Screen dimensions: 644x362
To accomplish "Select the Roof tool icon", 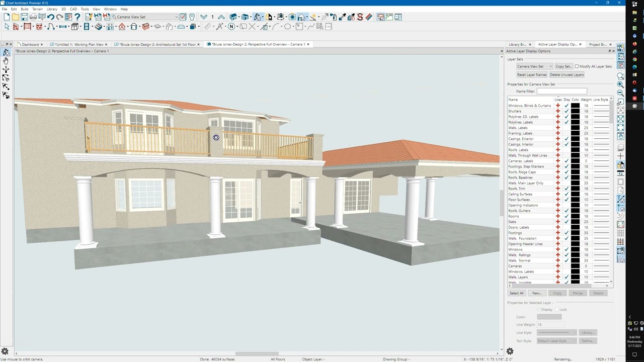I will point(122,27).
